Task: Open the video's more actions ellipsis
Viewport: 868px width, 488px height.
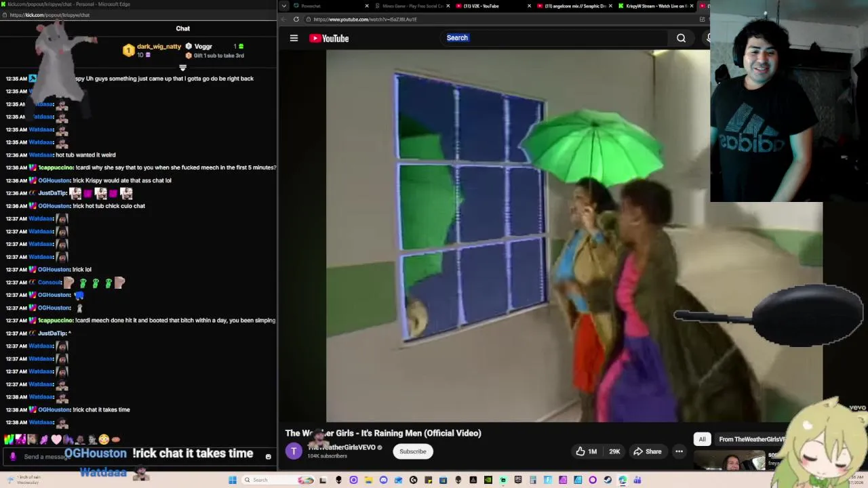Action: (x=679, y=451)
